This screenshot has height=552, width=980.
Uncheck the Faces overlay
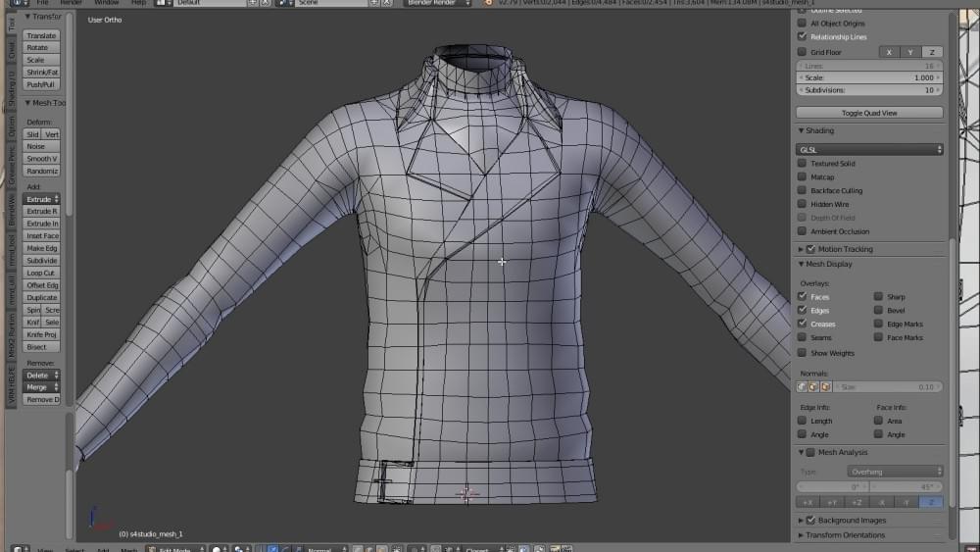[x=802, y=296]
